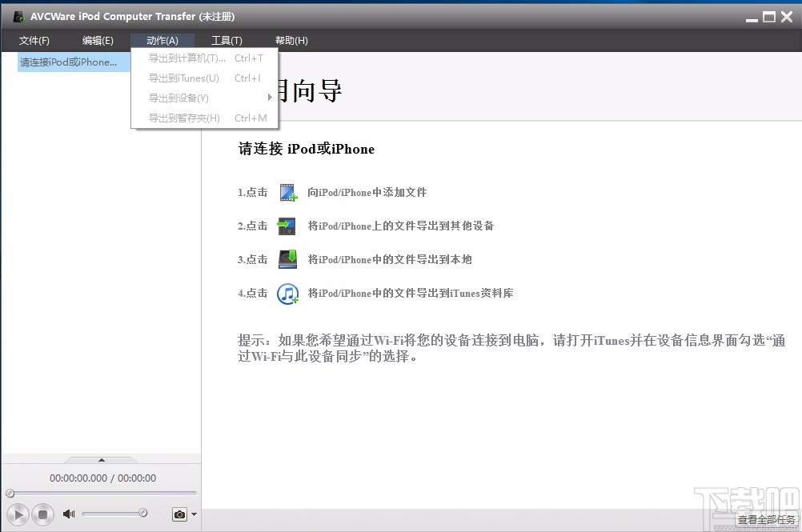
Task: Collapse the open 动作(A) menu
Action: tap(162, 40)
